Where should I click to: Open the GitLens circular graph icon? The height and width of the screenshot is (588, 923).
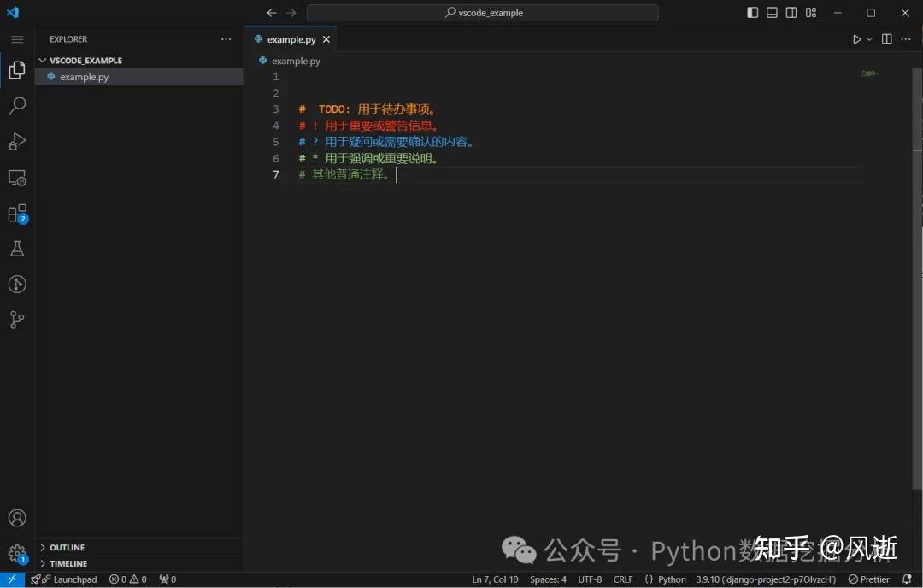[17, 285]
